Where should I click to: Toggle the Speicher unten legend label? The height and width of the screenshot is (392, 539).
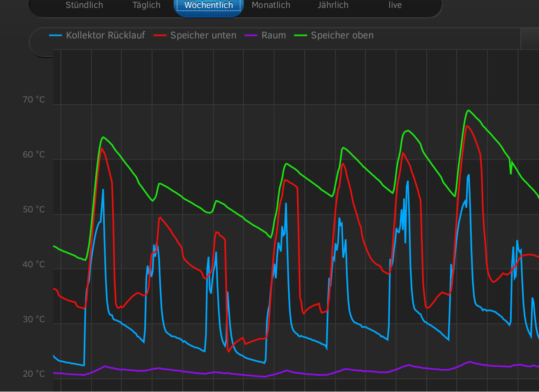(203, 35)
